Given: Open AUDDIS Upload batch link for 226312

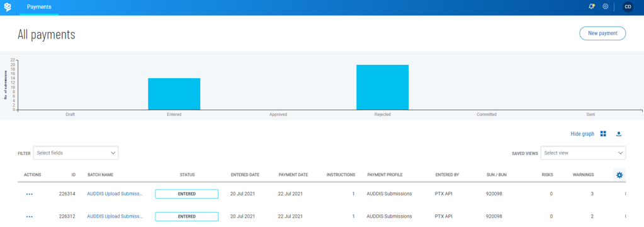Looking at the screenshot, I should 115,216.
